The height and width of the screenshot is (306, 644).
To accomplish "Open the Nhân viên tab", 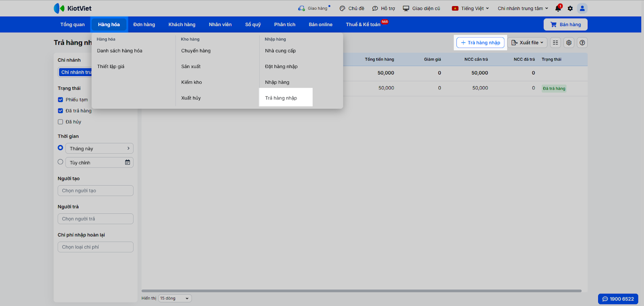I will click(x=220, y=25).
